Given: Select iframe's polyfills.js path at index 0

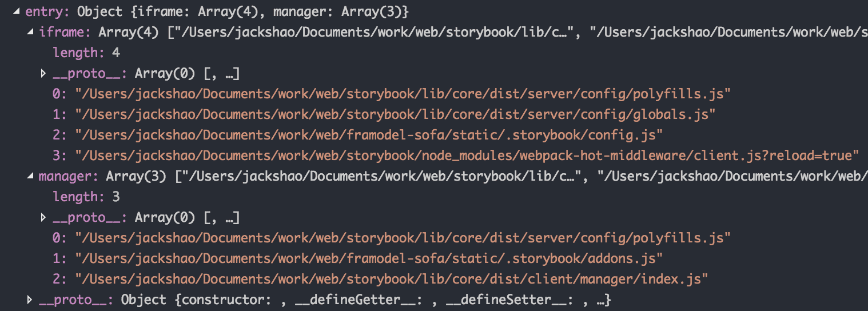Looking at the screenshot, I should click(403, 94).
